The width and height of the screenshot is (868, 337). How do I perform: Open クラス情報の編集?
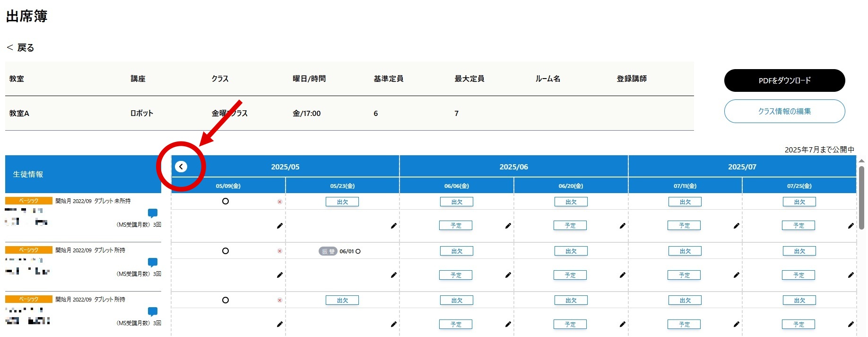pos(784,111)
